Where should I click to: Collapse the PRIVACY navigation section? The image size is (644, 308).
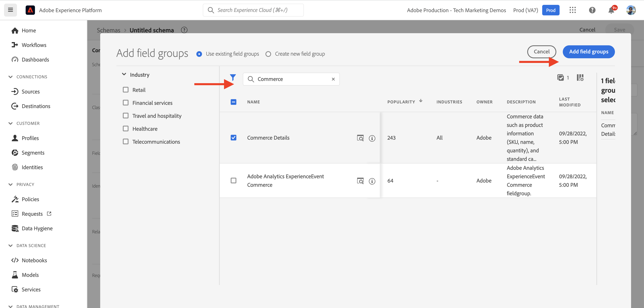click(x=11, y=185)
